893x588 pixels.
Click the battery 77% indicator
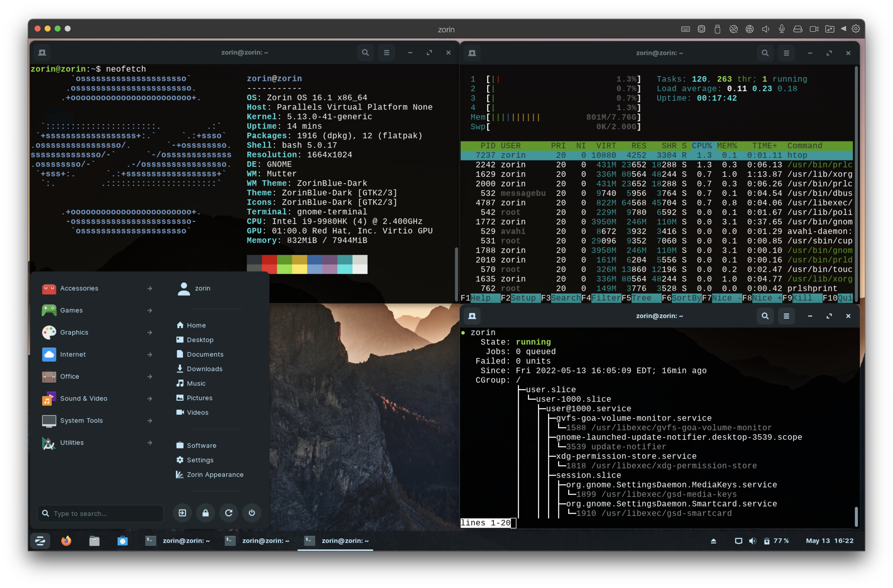pyautogui.click(x=776, y=540)
